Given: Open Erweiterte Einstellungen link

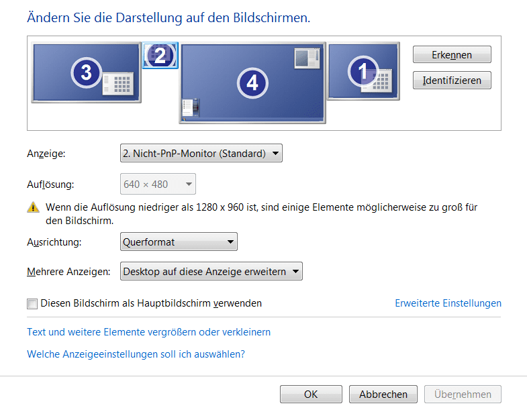Looking at the screenshot, I should [448, 303].
